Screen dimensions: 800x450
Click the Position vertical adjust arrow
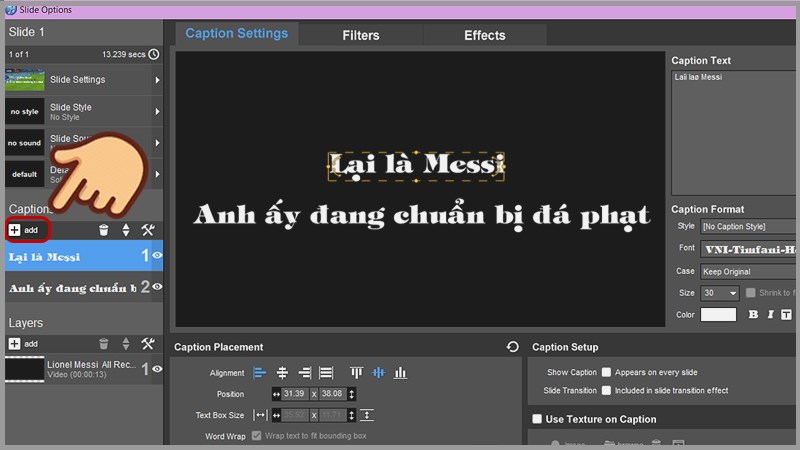coord(352,394)
